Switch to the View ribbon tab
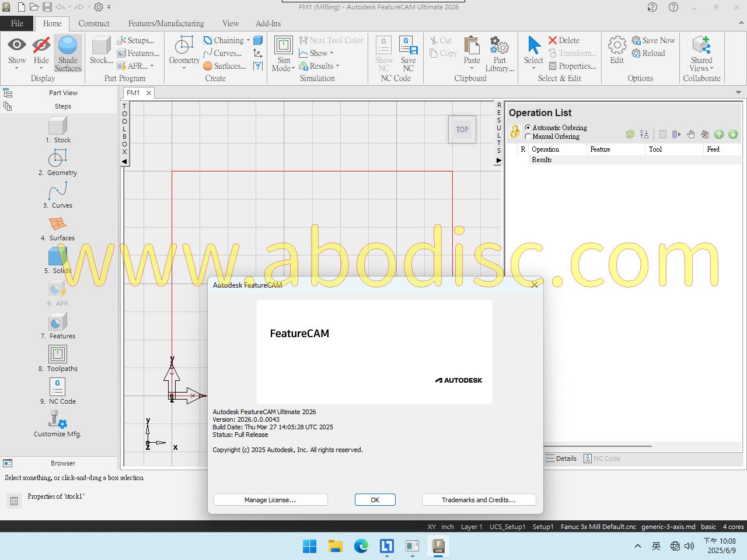This screenshot has height=560, width=747. pyautogui.click(x=231, y=23)
